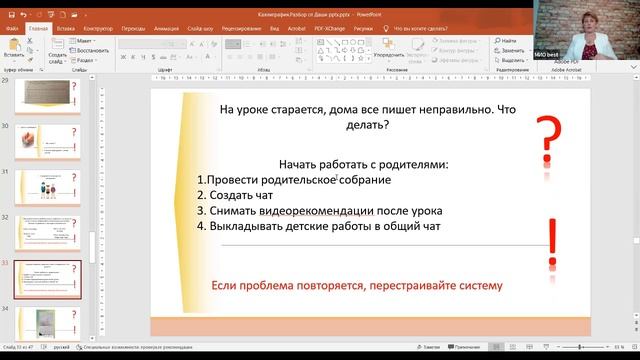Open the font name combo box

pos(142,44)
